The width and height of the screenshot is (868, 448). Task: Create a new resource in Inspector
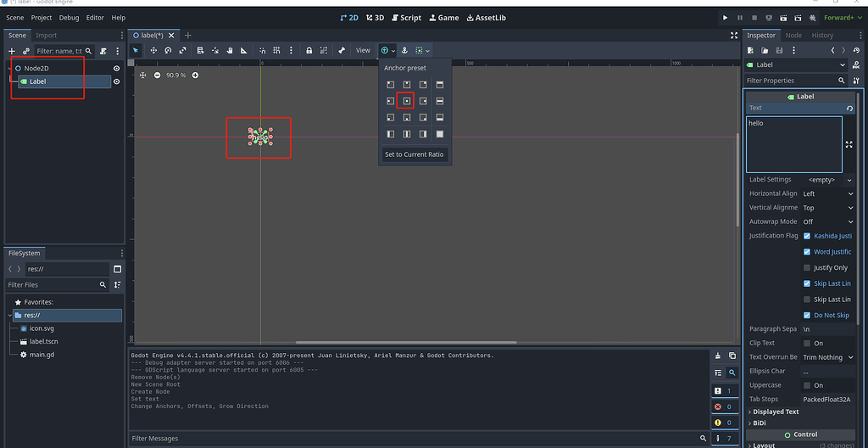pyautogui.click(x=750, y=50)
